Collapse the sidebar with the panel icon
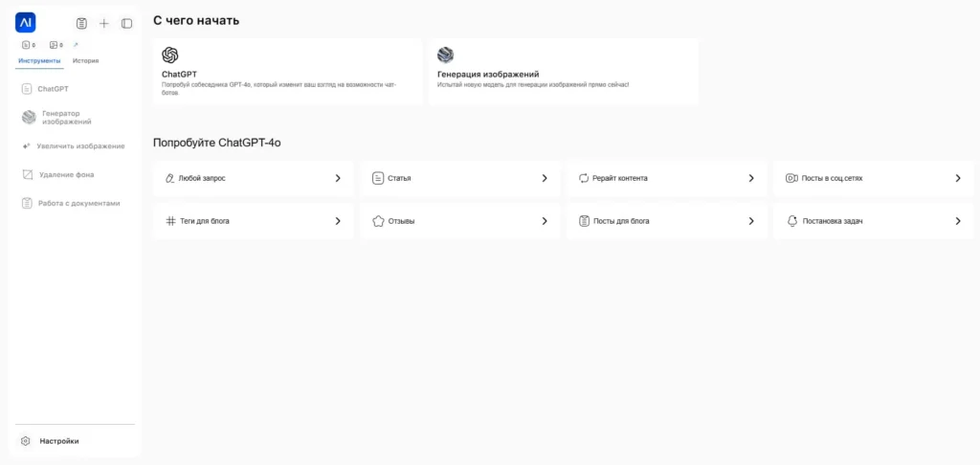 (x=126, y=23)
